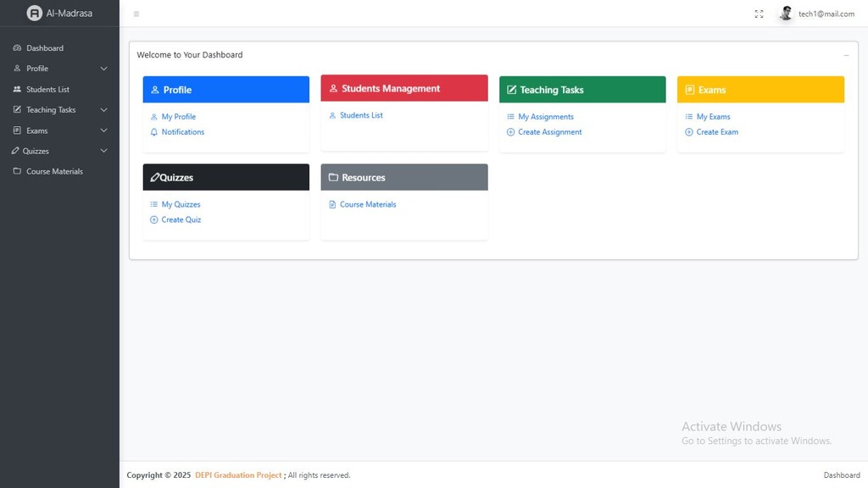Screen dimensions: 868x488
Task: Go to Students List in sidebar
Action: [x=47, y=89]
